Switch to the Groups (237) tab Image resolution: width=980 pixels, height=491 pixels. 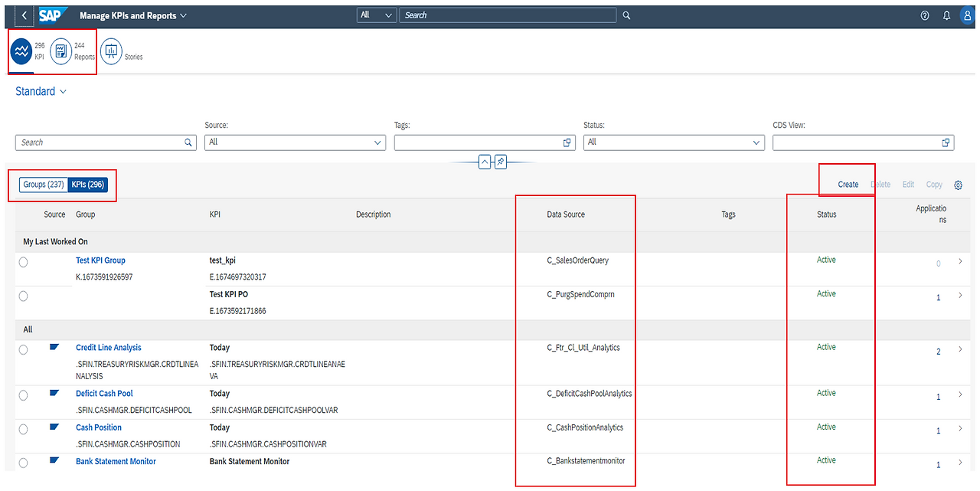click(x=43, y=184)
